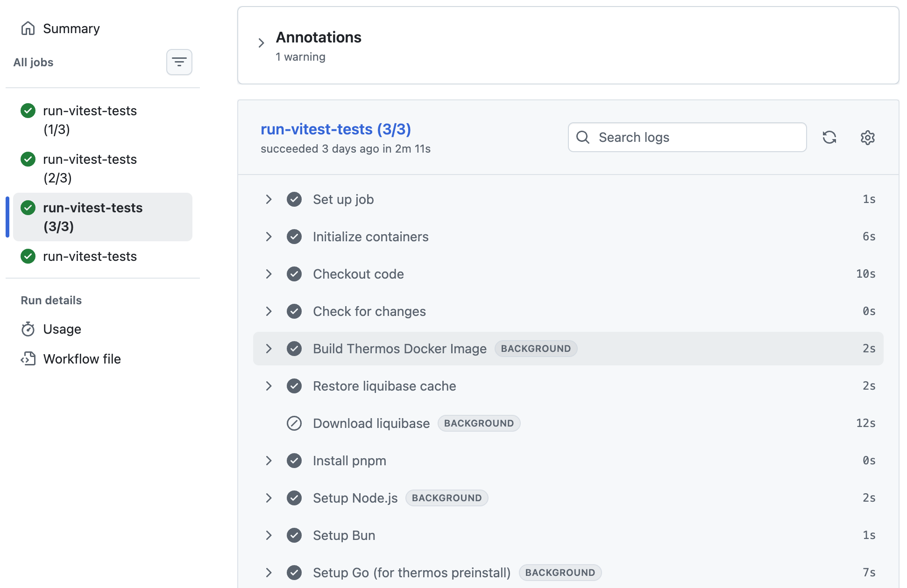Click the success check icon beside Install pnpm

pyautogui.click(x=294, y=461)
